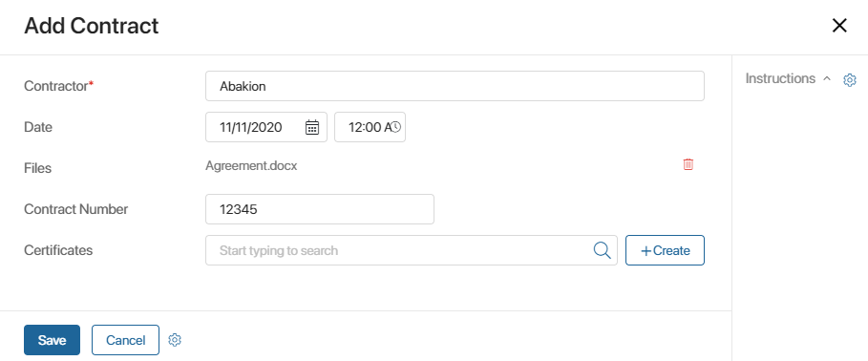
Task: Close the Add Contract dialog
Action: pos(839,26)
